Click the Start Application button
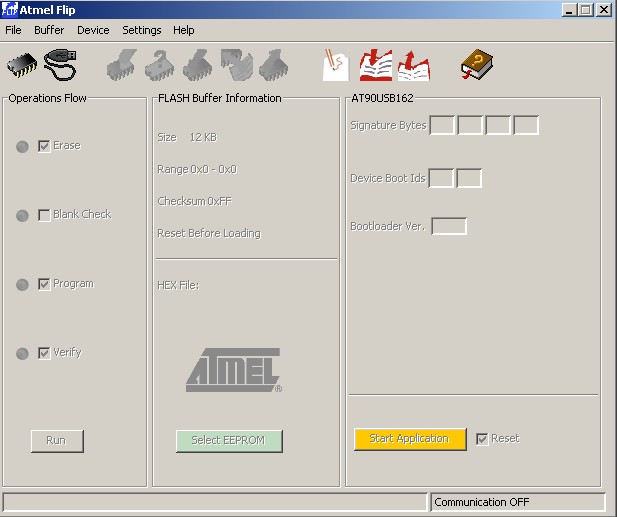Image resolution: width=617 pixels, height=517 pixels. coord(410,439)
